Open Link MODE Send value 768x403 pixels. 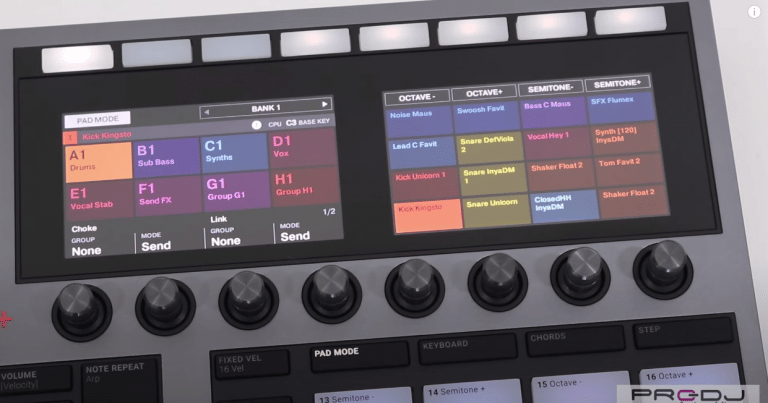pos(295,236)
